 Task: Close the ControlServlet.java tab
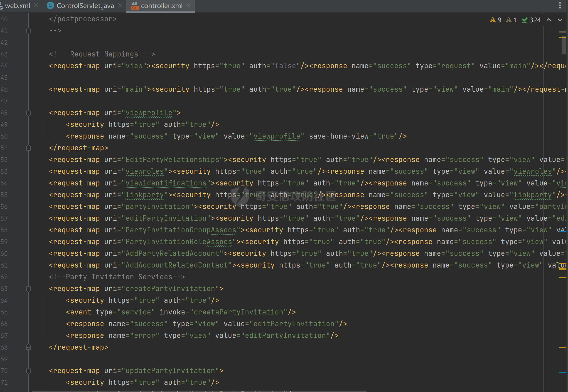tap(120, 6)
